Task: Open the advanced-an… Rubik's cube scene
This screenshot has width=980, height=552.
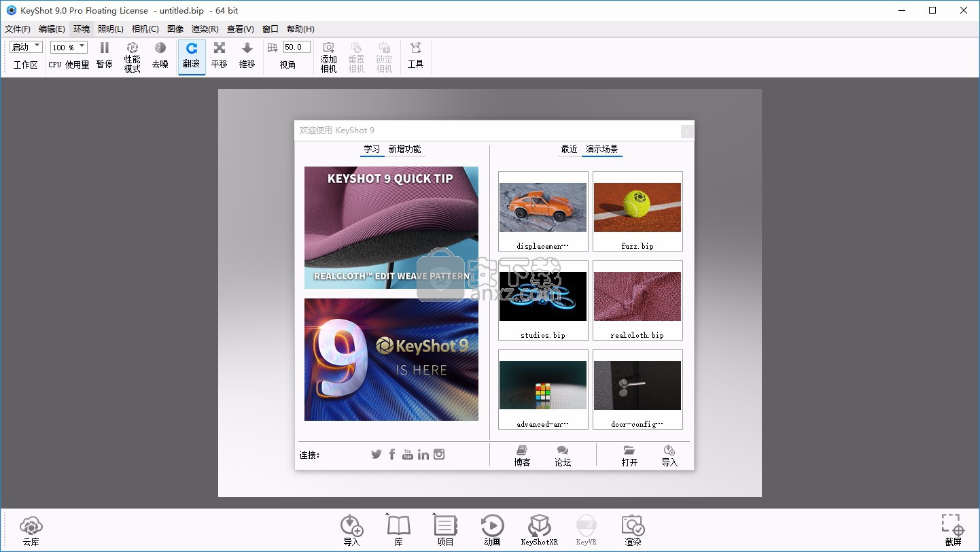Action: point(543,390)
